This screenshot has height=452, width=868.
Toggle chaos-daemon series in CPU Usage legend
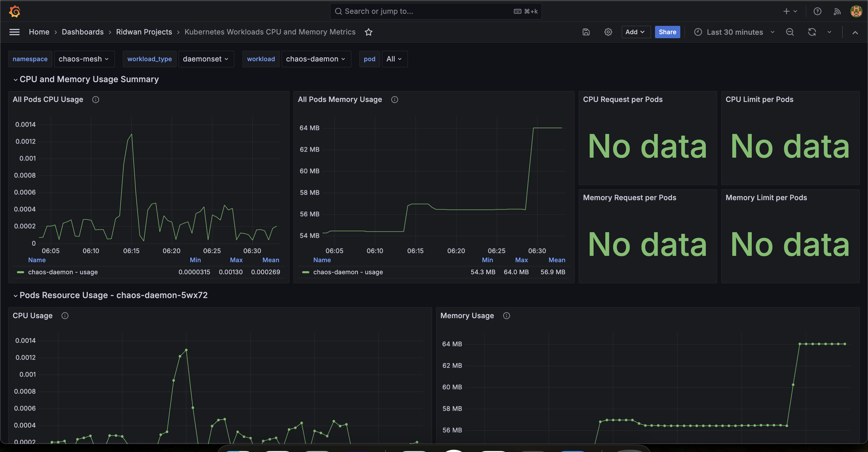point(63,272)
